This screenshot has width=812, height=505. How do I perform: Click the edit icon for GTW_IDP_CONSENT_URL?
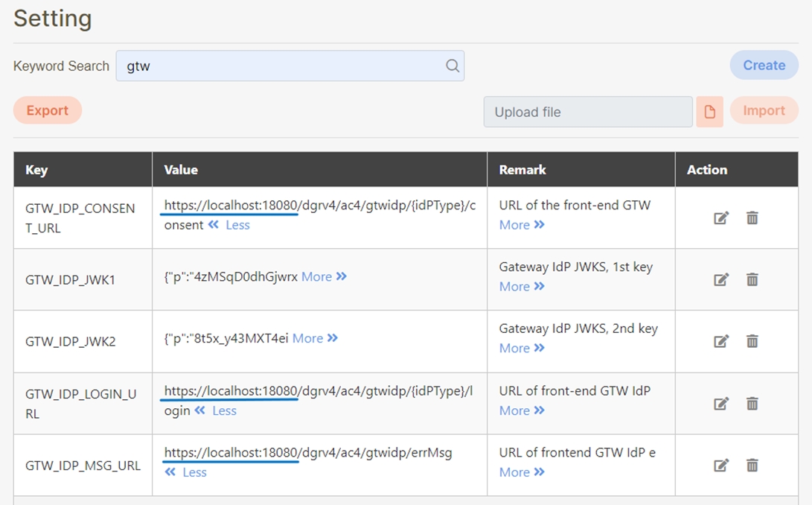coord(720,217)
